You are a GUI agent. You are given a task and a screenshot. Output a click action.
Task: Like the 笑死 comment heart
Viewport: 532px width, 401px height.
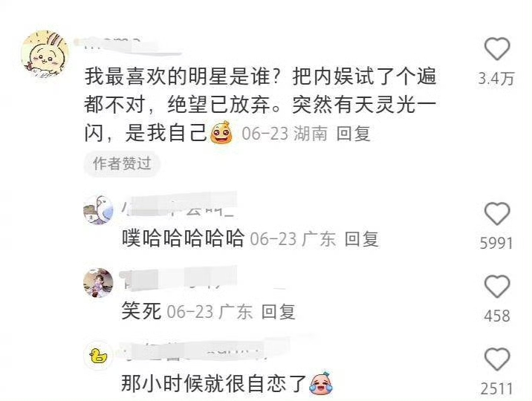tap(497, 287)
